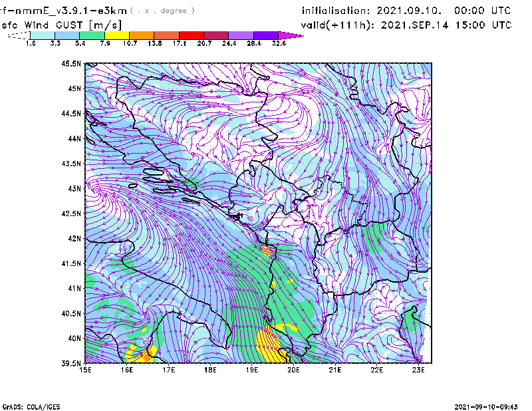Click the magenta arrow end of the legend
532x411 pixels.
291,35
